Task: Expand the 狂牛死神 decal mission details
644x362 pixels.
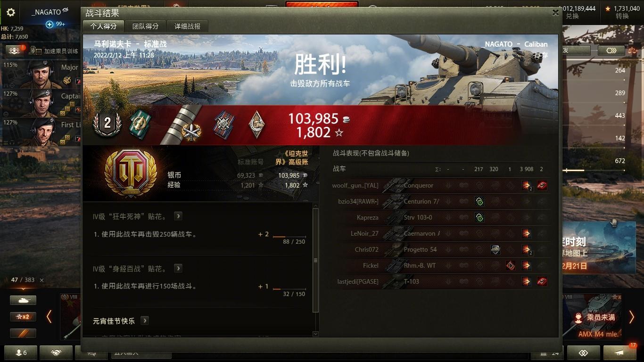Action: pyautogui.click(x=178, y=216)
